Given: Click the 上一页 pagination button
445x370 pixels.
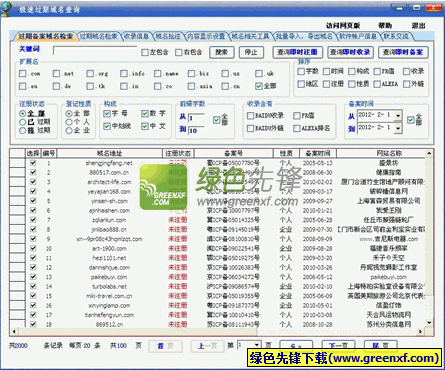Looking at the screenshot, I should [x=207, y=346].
